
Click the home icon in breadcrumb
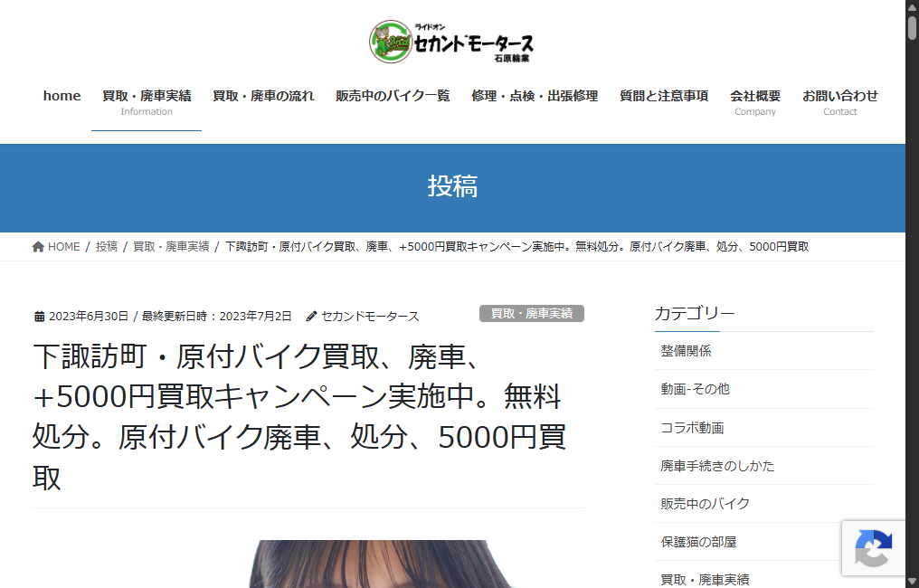click(x=38, y=247)
